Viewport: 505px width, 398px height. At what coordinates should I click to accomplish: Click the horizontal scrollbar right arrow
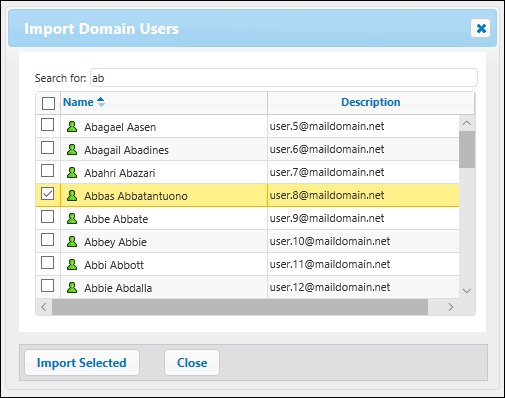click(x=451, y=307)
